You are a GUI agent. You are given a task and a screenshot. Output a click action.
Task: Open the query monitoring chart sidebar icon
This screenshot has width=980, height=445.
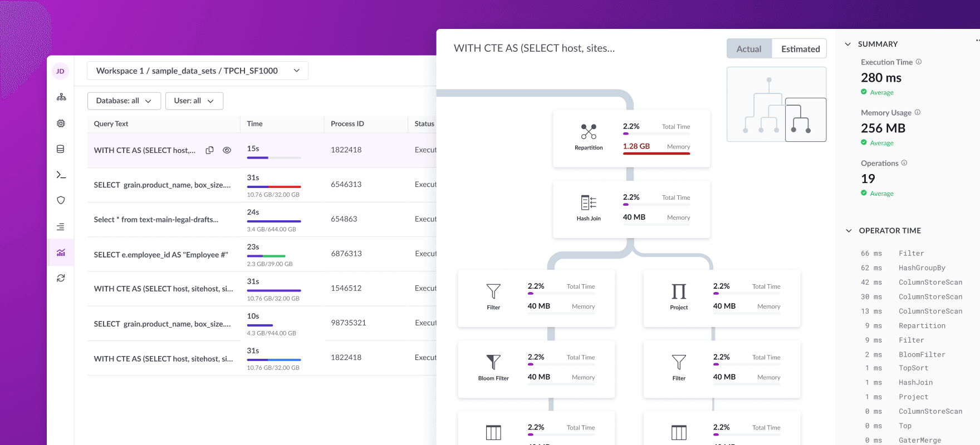point(61,253)
